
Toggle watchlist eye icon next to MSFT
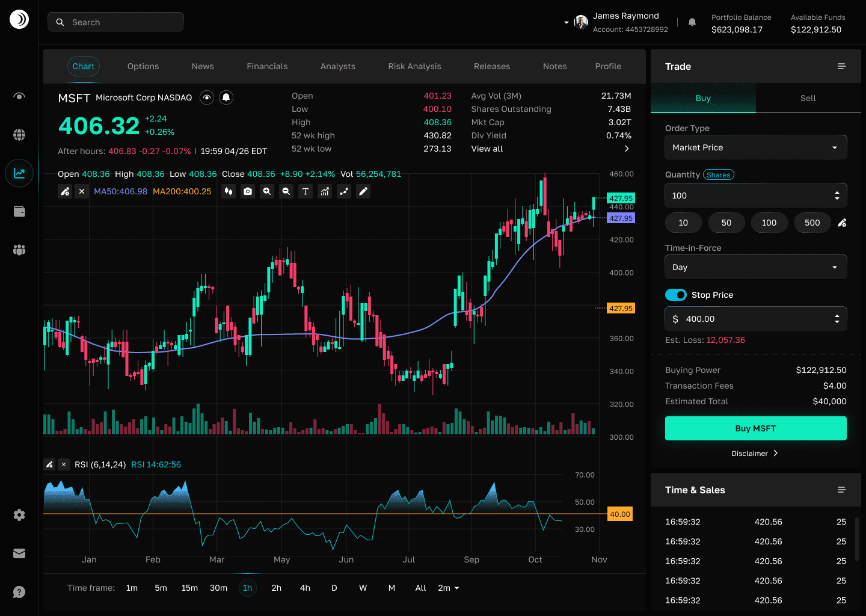pyautogui.click(x=206, y=97)
